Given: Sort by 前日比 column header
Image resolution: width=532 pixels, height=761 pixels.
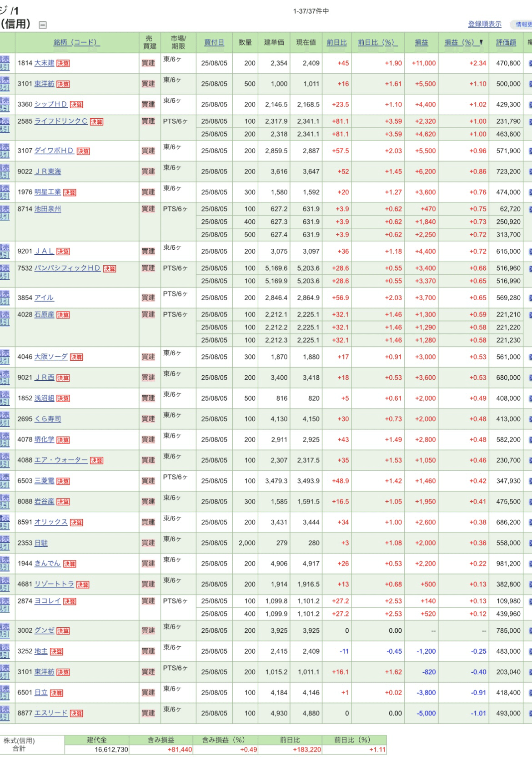Looking at the screenshot, I should click(336, 42).
